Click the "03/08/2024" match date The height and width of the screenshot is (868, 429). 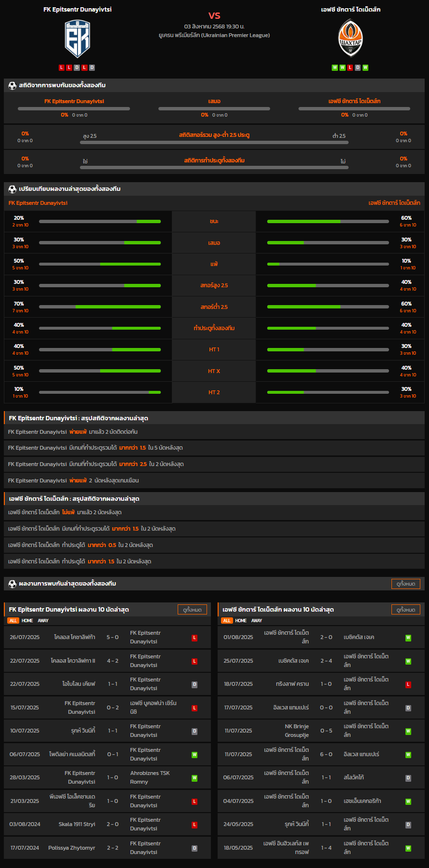(25, 825)
